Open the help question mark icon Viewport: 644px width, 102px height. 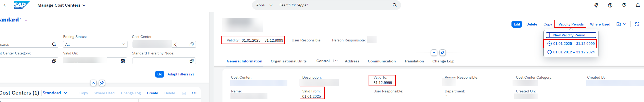coord(610,5)
